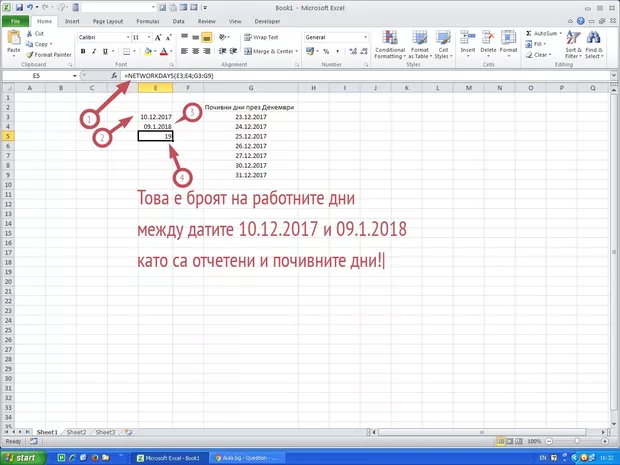
Task: Click the Increase Font Size icon
Action: tap(158, 38)
